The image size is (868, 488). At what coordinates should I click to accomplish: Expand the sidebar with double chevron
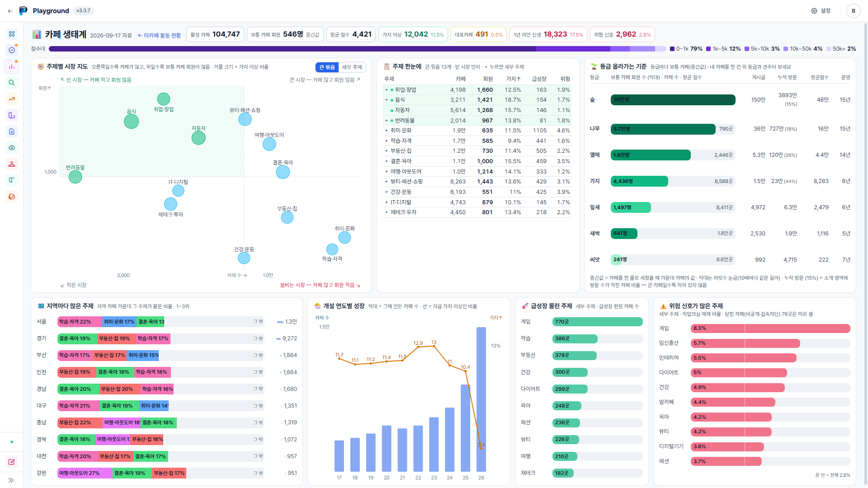(11, 480)
